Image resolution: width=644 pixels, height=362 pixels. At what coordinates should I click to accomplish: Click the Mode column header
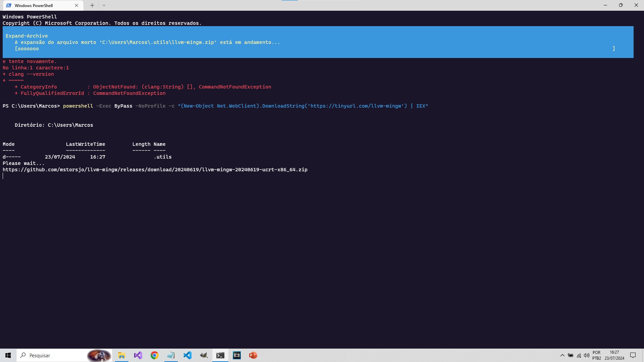coord(9,144)
